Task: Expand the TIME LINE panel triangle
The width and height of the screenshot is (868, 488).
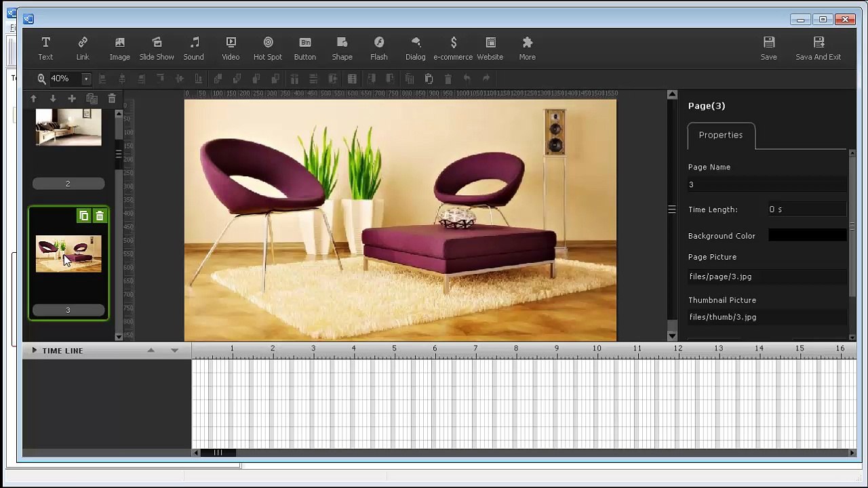Action: tap(34, 350)
